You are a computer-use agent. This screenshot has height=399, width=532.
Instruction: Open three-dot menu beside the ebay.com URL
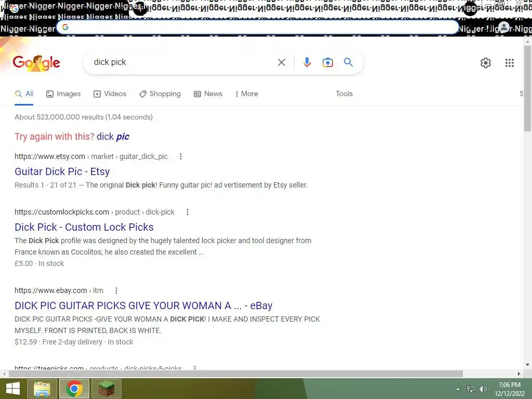(x=116, y=290)
